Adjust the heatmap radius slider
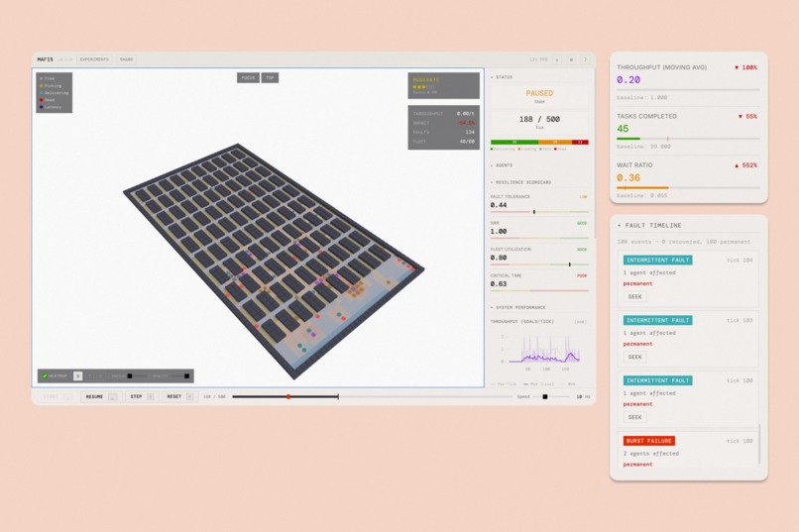The height and width of the screenshot is (532, 799). point(137,376)
